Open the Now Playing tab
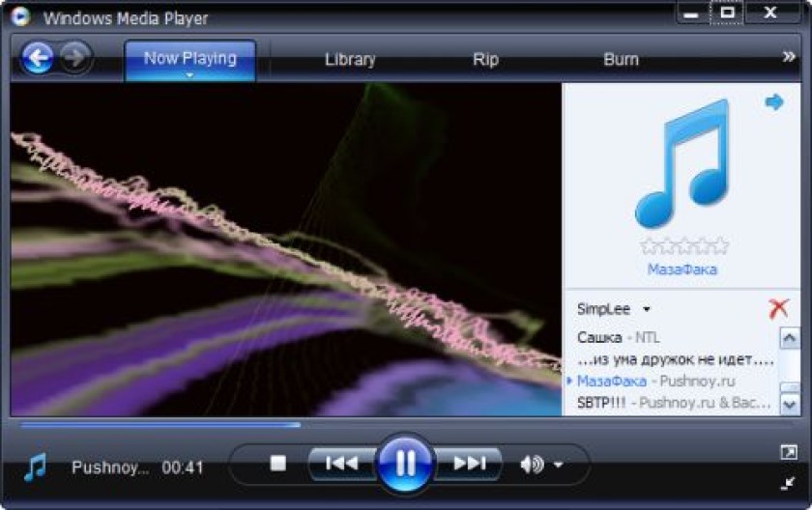Screen dimensions: 812x510 tap(190, 59)
